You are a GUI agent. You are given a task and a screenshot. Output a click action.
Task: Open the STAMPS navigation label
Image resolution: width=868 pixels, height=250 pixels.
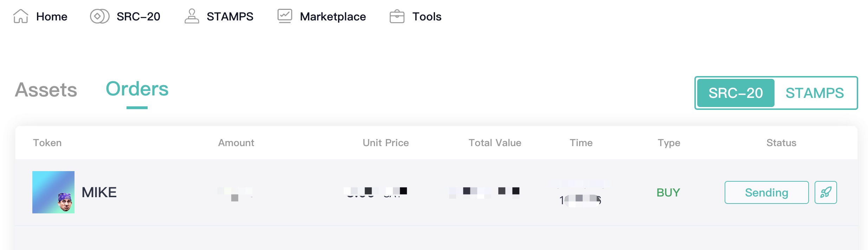pos(230,17)
